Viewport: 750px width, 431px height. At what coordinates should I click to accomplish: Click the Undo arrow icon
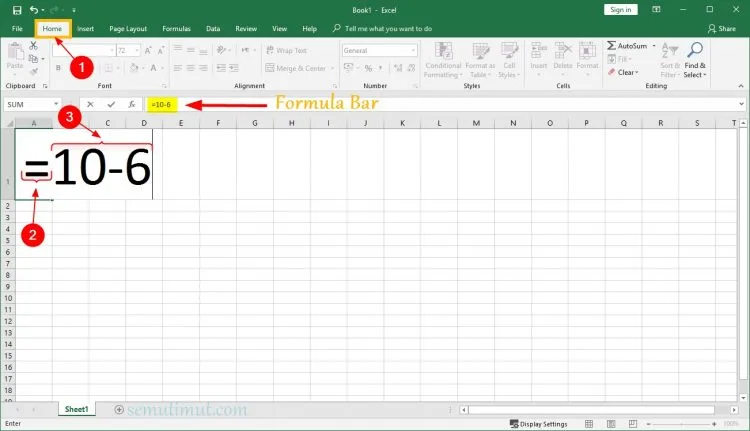(33, 10)
